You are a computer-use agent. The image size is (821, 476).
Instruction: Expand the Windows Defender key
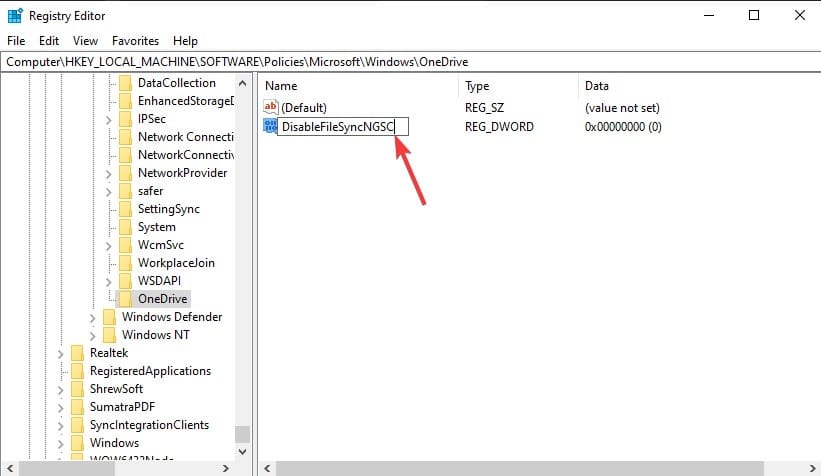click(93, 318)
